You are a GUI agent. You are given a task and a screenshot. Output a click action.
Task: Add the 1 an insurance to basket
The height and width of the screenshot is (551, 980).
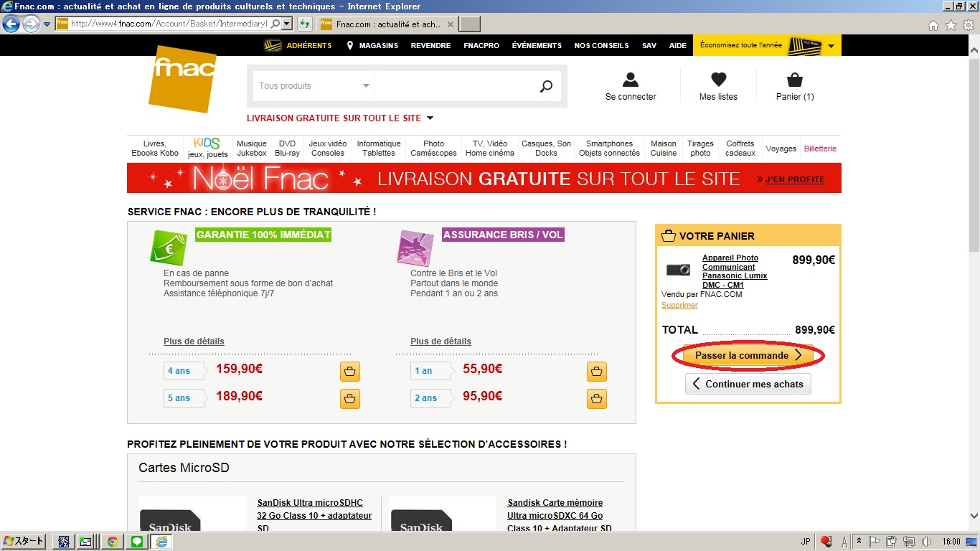click(597, 372)
